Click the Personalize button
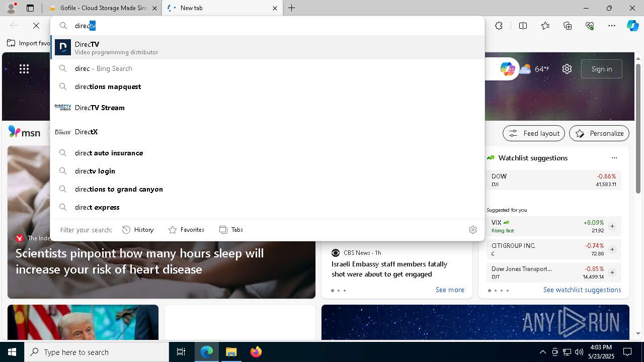 click(x=599, y=133)
